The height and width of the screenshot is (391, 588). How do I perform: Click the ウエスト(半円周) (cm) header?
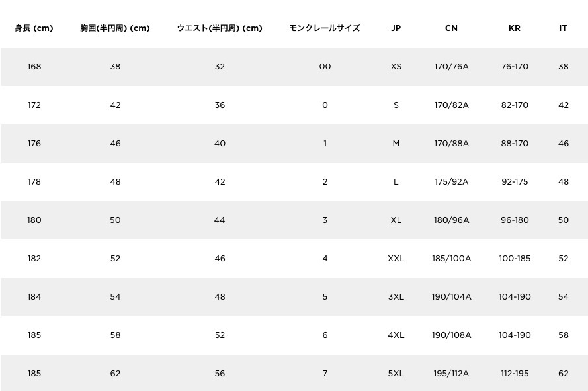pos(220,28)
